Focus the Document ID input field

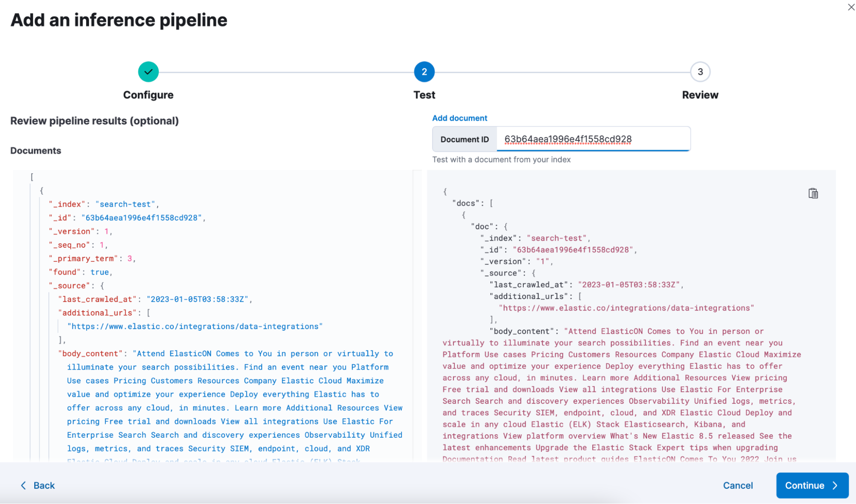coord(594,139)
